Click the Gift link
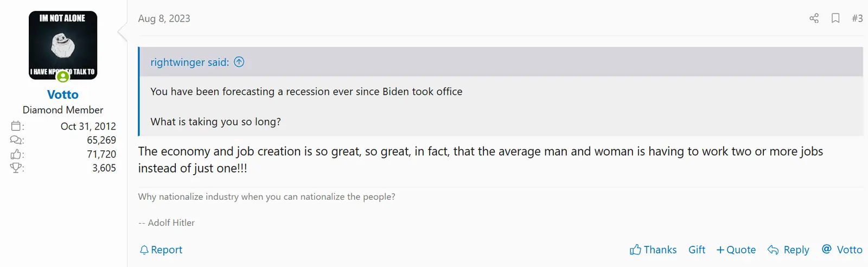Viewport: 868px width, 267px height. 697,250
